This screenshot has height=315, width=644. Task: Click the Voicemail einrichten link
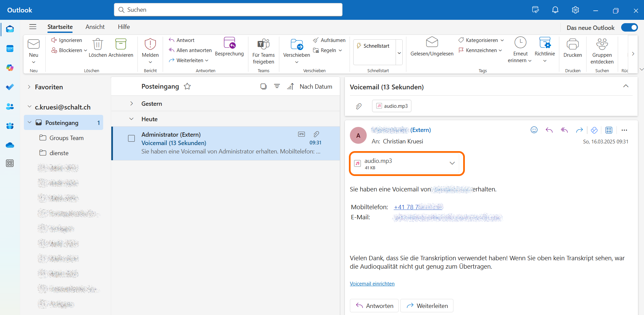click(372, 284)
